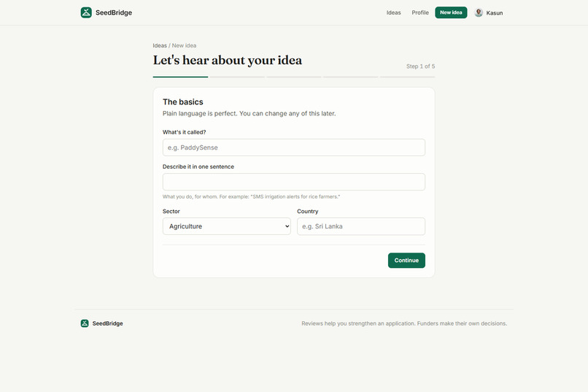The image size is (588, 392).
Task: Click the "Step 1 of 5" indicator text
Action: (x=420, y=66)
